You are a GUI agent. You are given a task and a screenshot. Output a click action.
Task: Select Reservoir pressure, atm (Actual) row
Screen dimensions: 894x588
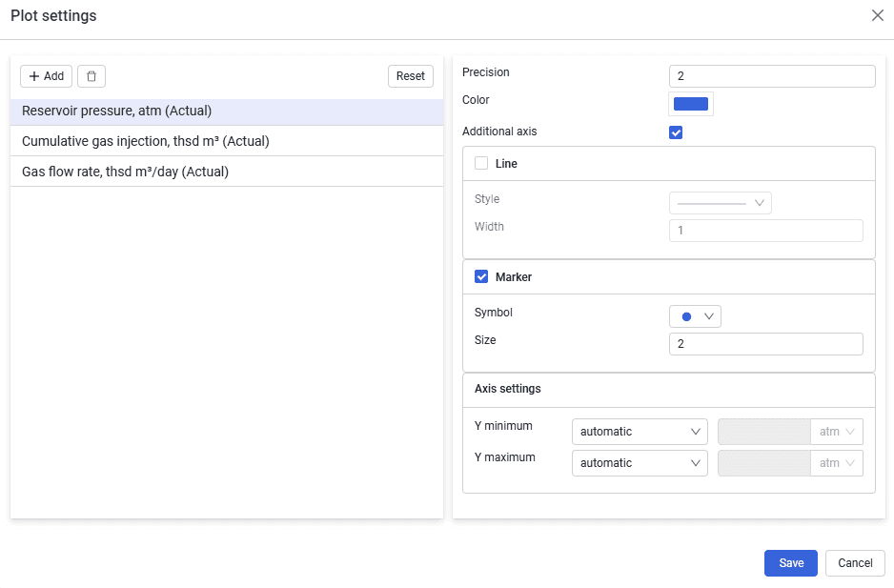(x=227, y=111)
